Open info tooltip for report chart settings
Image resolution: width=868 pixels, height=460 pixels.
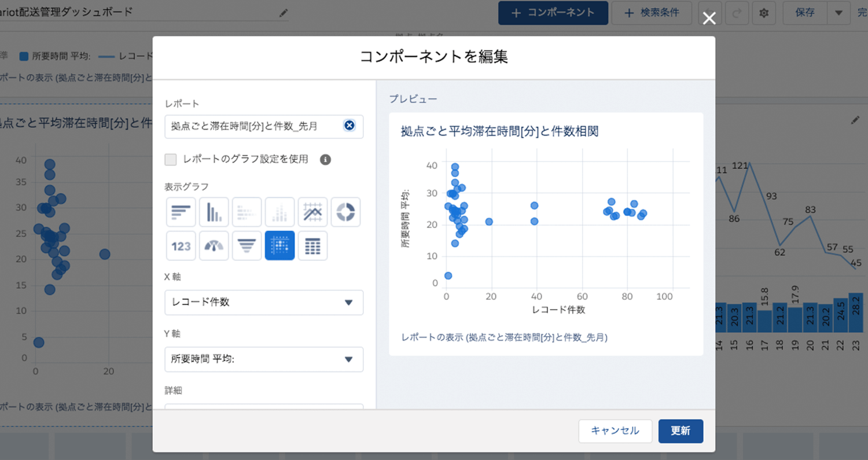click(x=325, y=159)
